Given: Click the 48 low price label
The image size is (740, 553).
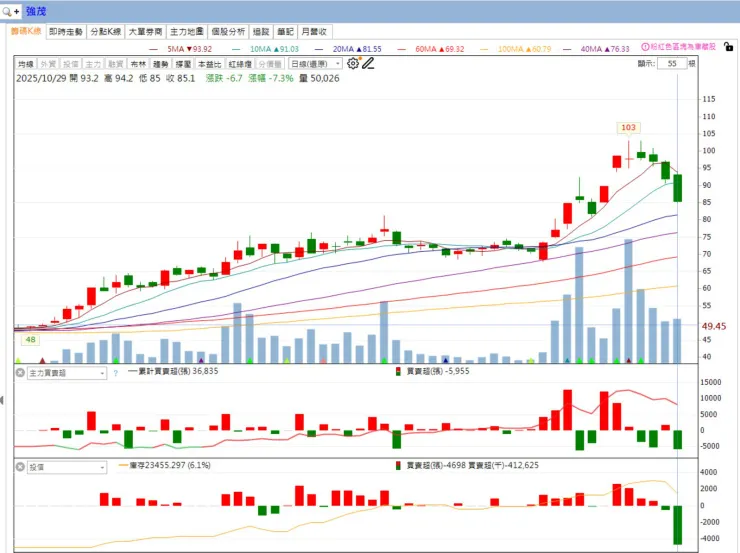Looking at the screenshot, I should [x=31, y=340].
